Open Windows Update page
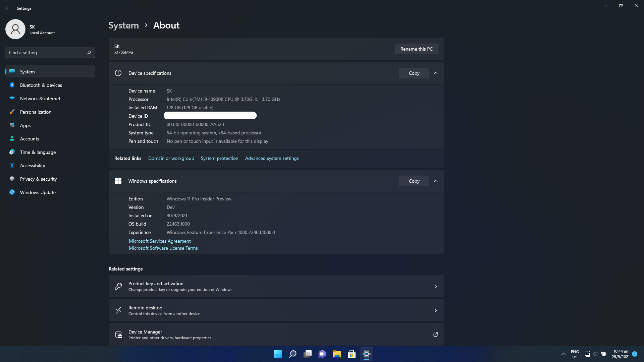This screenshot has width=644, height=362. (x=50, y=192)
